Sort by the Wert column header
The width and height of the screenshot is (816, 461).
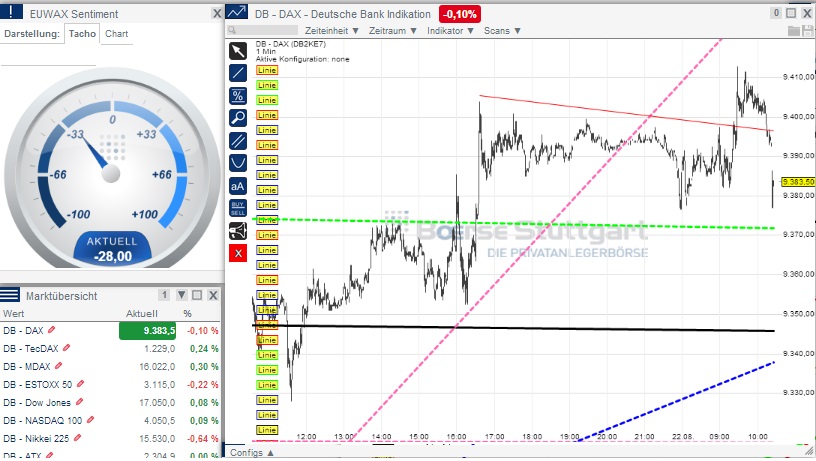(14, 313)
